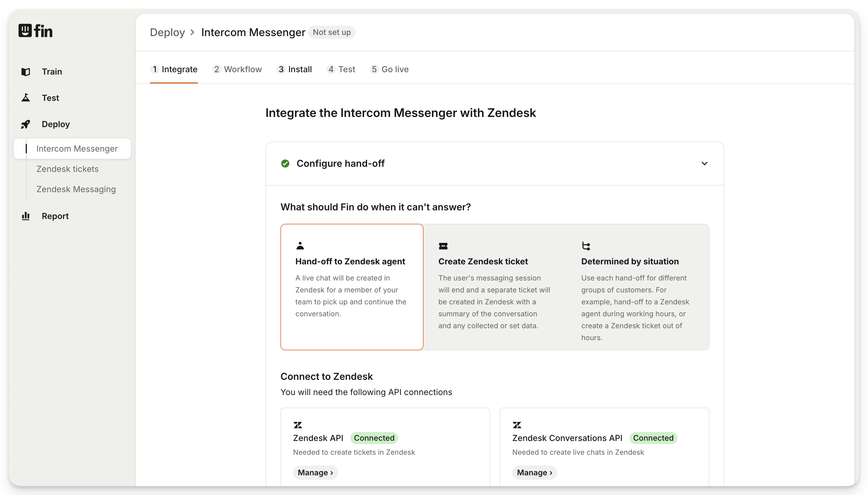
Task: Go to the Install step tab
Action: pyautogui.click(x=294, y=69)
